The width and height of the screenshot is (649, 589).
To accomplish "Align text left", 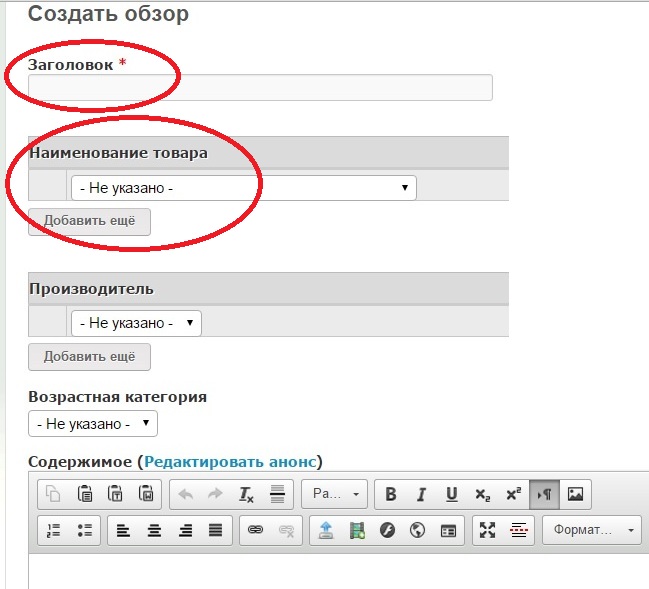I will tap(123, 530).
